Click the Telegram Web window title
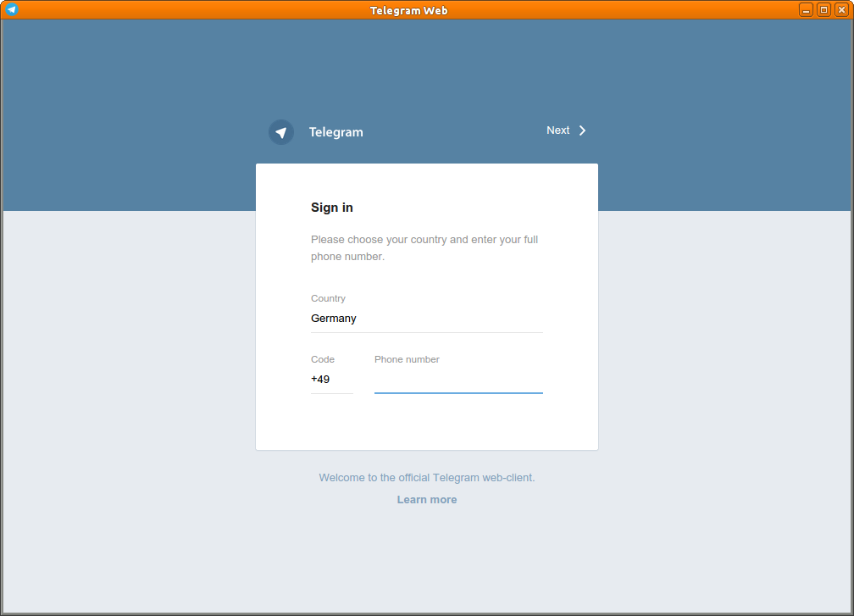The width and height of the screenshot is (854, 616). (408, 10)
